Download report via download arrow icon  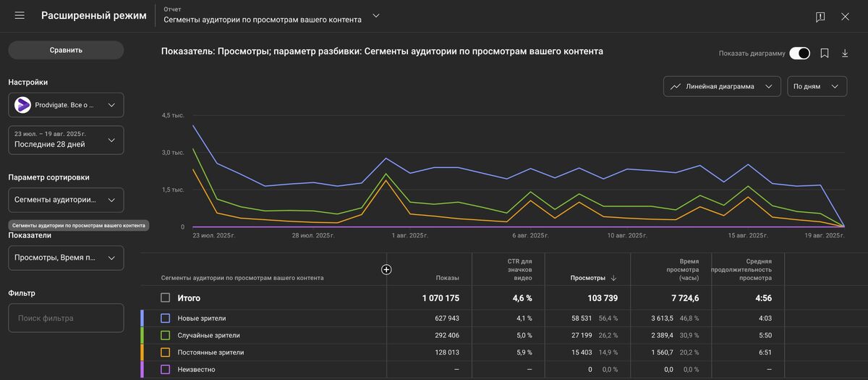pyautogui.click(x=844, y=53)
